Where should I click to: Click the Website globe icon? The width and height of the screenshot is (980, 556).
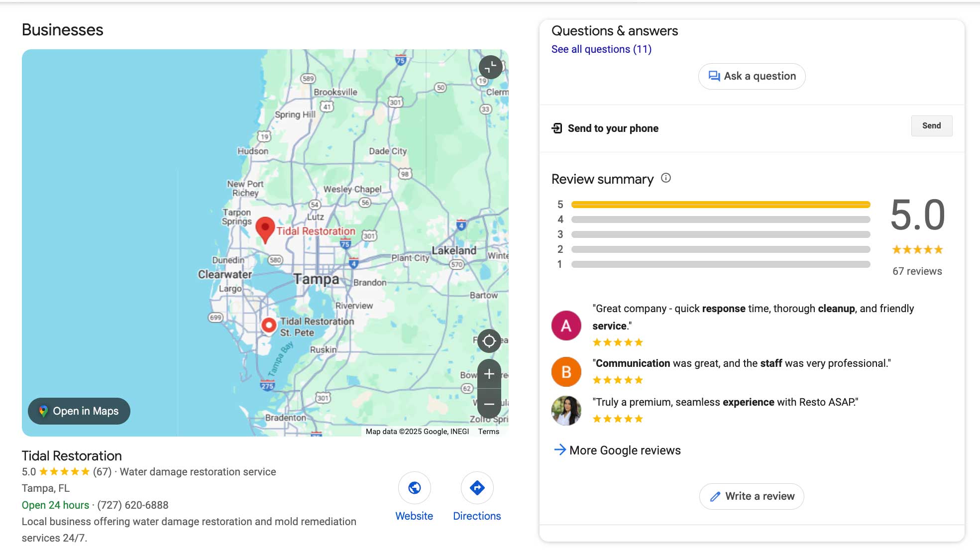click(x=414, y=488)
